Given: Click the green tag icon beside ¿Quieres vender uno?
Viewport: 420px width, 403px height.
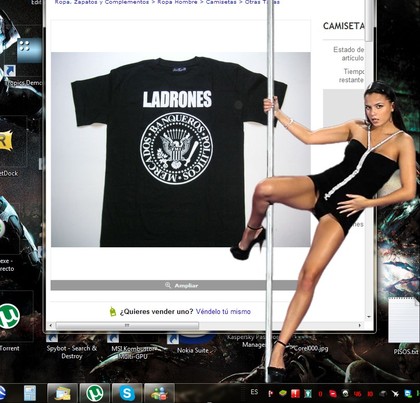Looking at the screenshot, I should [x=113, y=311].
